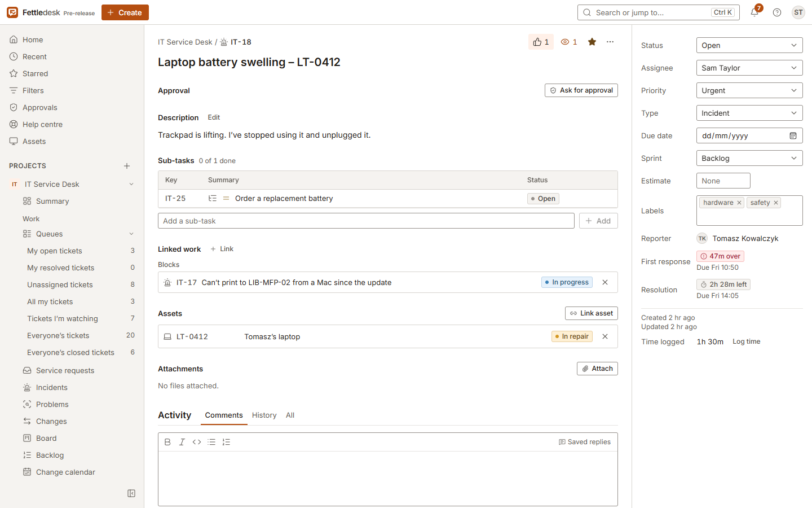The height and width of the screenshot is (508, 812).
Task: Collapse the IT Service Desk project
Action: (x=131, y=184)
